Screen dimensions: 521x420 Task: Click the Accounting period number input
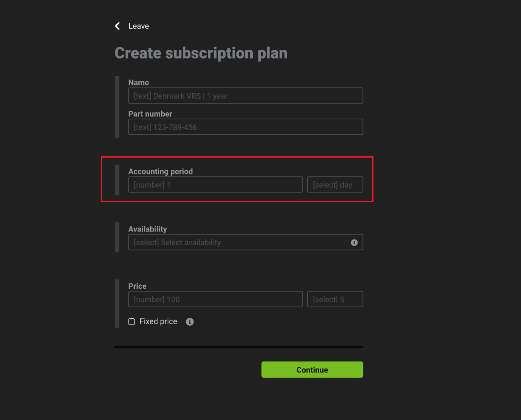tap(215, 184)
